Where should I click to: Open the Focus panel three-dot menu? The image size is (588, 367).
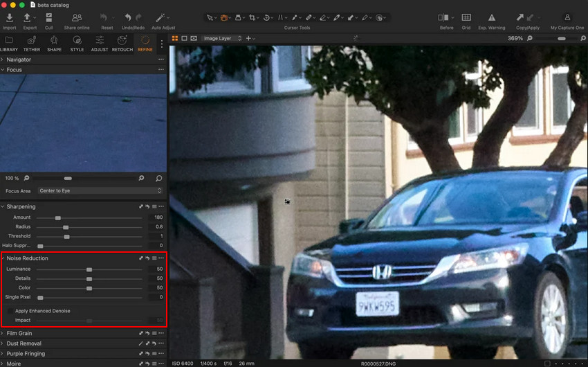(161, 69)
